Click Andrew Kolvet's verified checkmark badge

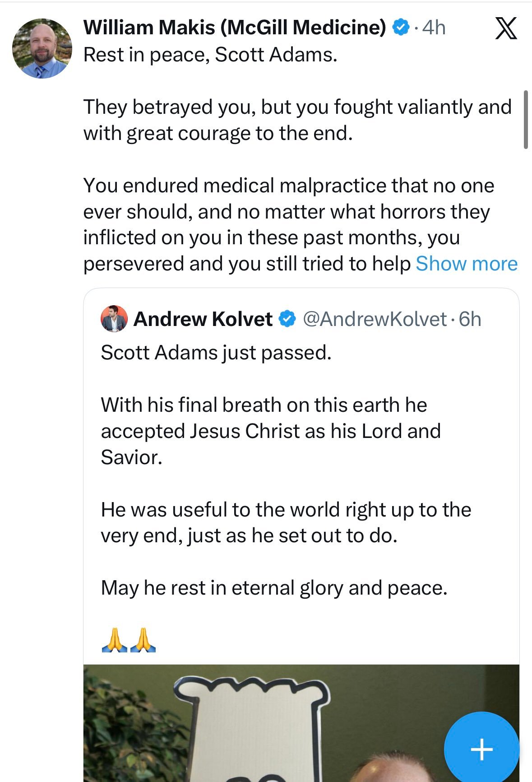pos(287,319)
